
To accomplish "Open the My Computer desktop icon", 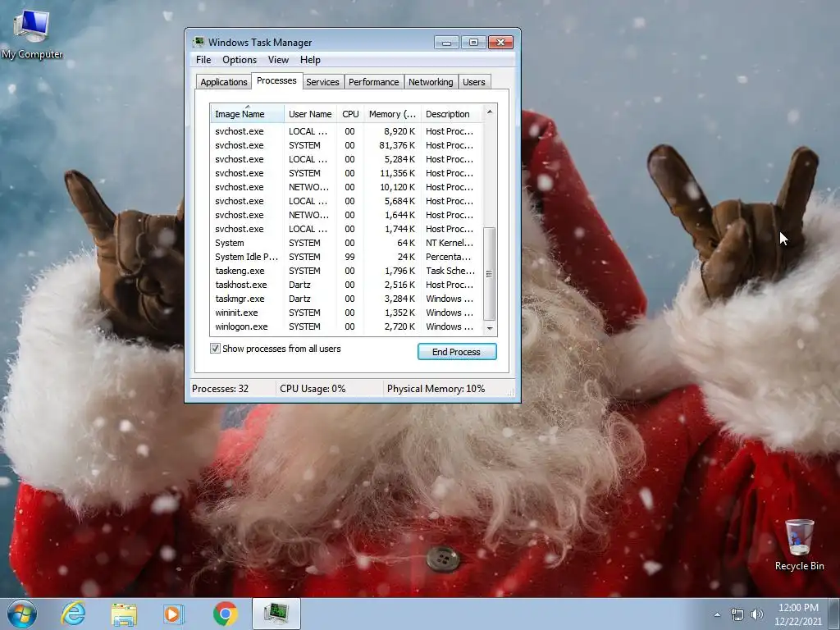I will pyautogui.click(x=32, y=34).
